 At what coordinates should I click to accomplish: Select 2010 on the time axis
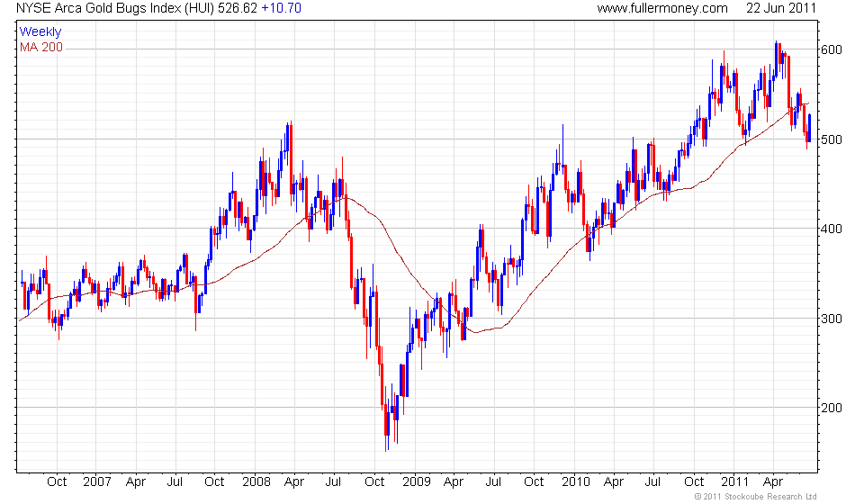(x=573, y=481)
